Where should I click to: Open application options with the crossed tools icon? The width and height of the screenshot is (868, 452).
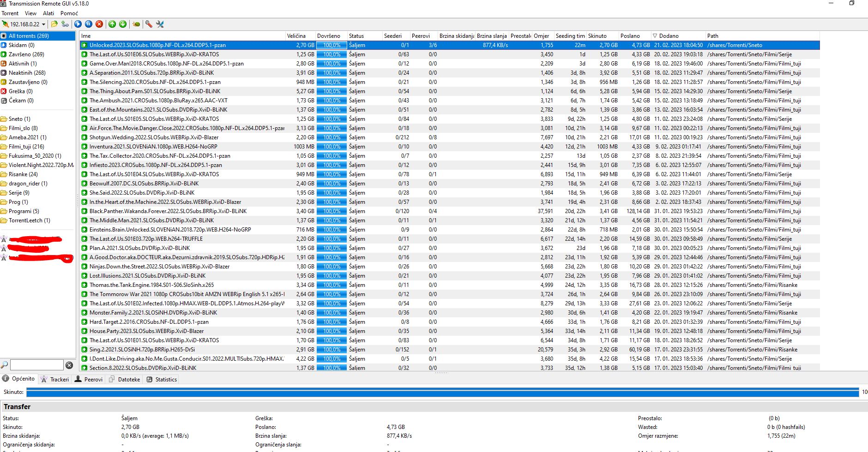[160, 24]
